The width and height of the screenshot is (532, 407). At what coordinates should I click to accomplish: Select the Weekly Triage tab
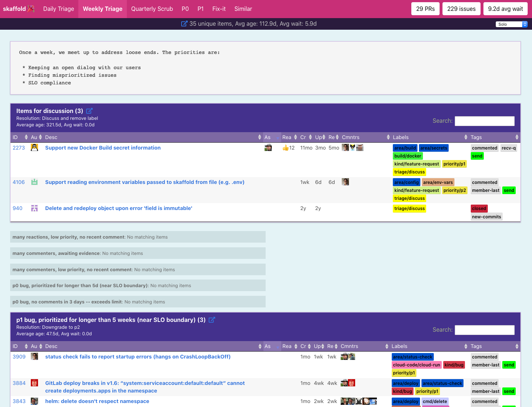click(x=103, y=9)
